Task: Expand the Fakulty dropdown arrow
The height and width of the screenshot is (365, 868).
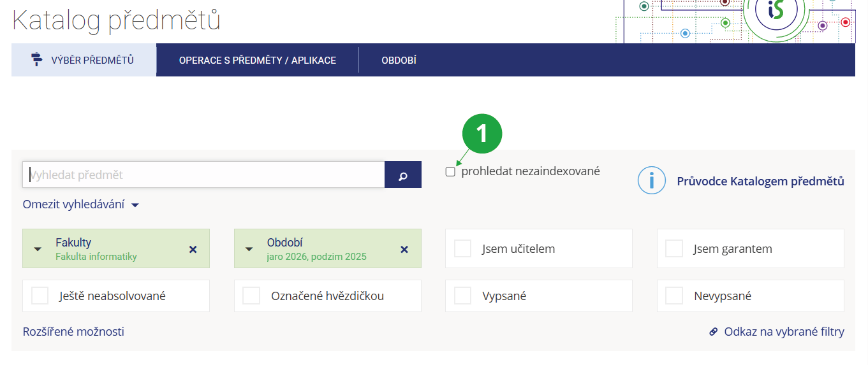Action: click(x=38, y=249)
